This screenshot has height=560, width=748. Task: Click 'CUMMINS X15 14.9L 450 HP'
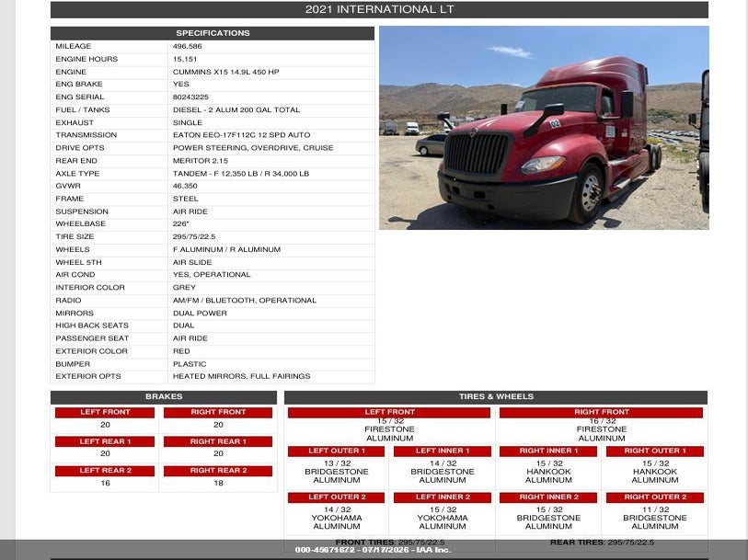click(225, 72)
